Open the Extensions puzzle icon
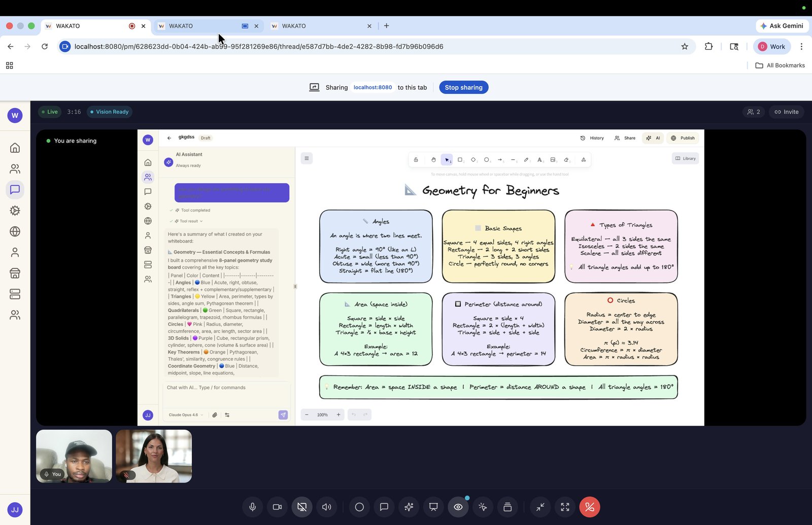The height and width of the screenshot is (525, 812). coord(709,47)
